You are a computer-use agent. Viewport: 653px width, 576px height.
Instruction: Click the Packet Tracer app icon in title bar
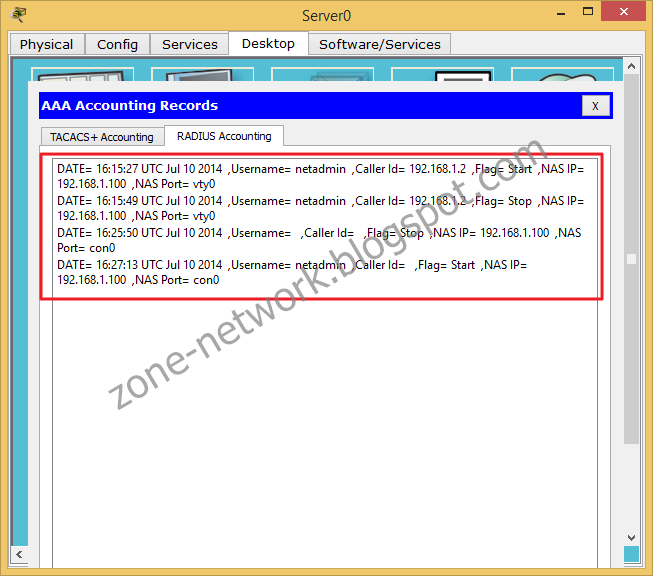18,15
